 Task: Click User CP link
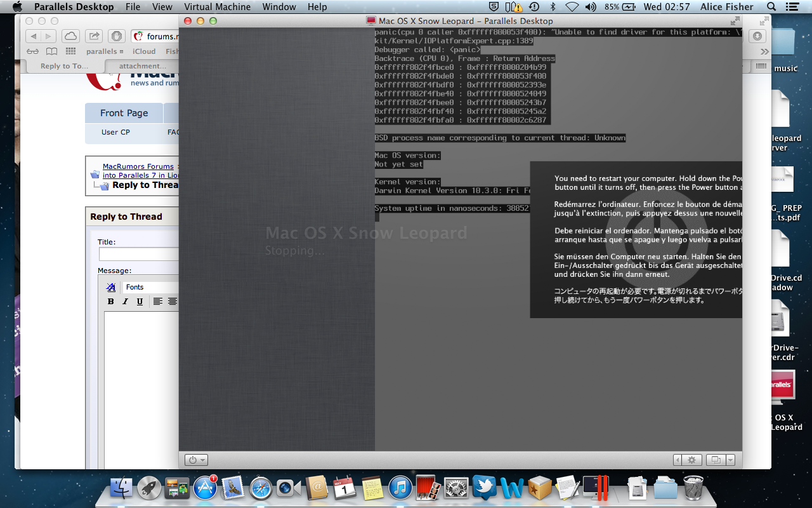point(115,132)
